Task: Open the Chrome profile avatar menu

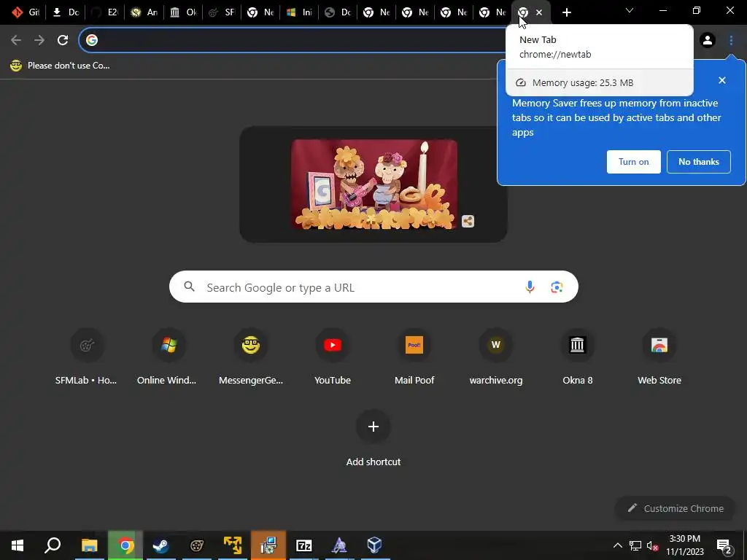Action: [x=708, y=40]
